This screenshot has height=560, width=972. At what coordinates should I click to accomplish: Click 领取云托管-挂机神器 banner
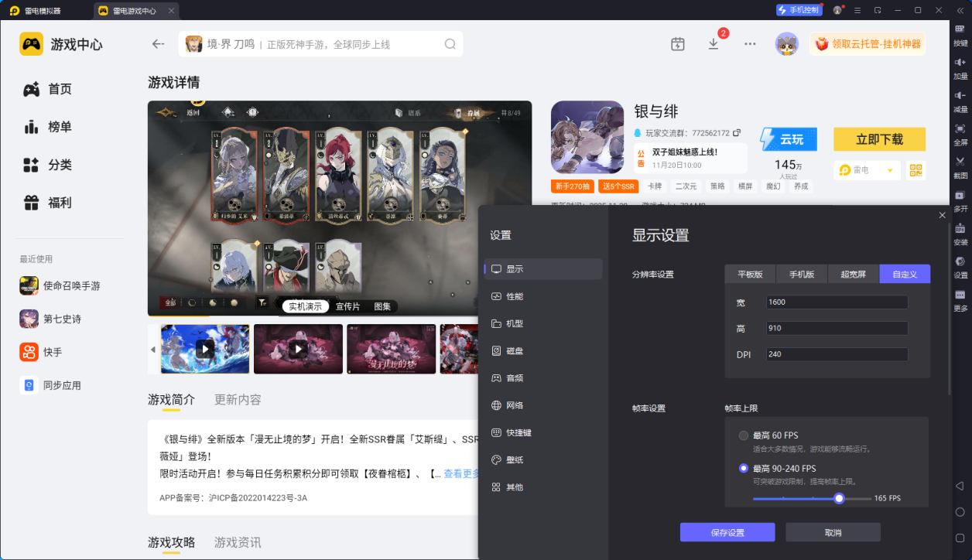(x=868, y=44)
